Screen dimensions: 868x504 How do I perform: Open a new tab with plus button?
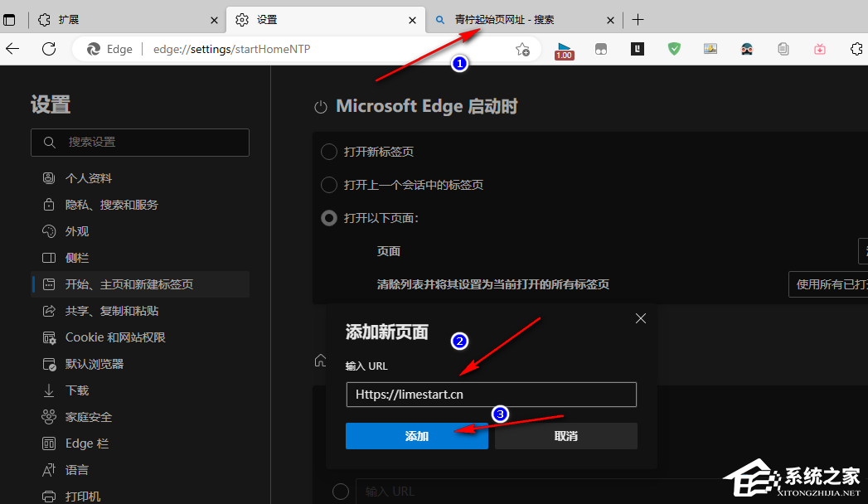638,20
